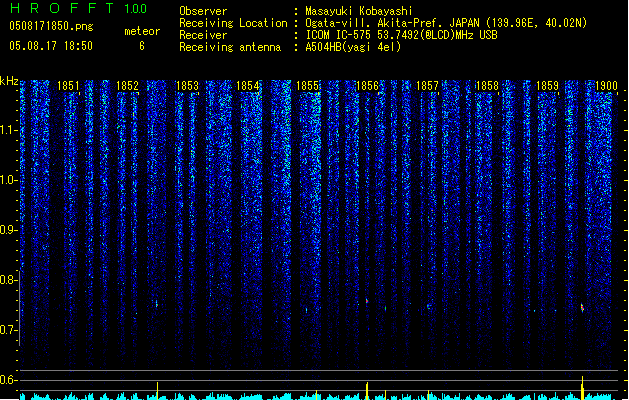Click the tallest yellow spike in power graph
The width and height of the screenshot is (629, 400).
pos(582,388)
